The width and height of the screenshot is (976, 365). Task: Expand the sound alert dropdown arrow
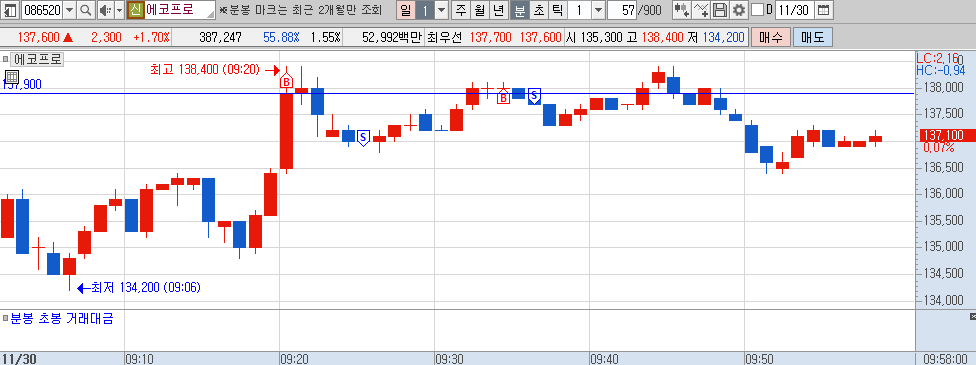119,10
